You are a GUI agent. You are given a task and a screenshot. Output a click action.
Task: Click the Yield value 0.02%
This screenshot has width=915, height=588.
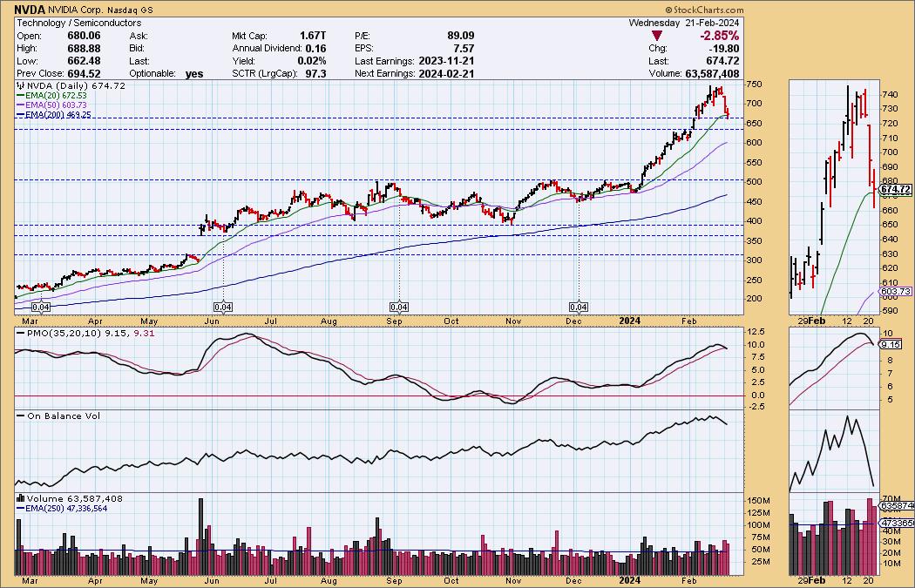click(311, 61)
